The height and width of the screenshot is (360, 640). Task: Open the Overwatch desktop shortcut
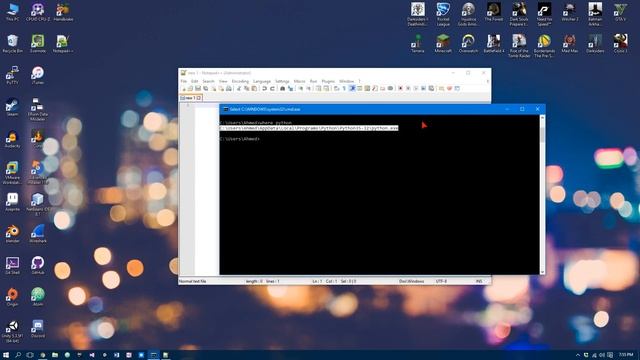[468, 44]
